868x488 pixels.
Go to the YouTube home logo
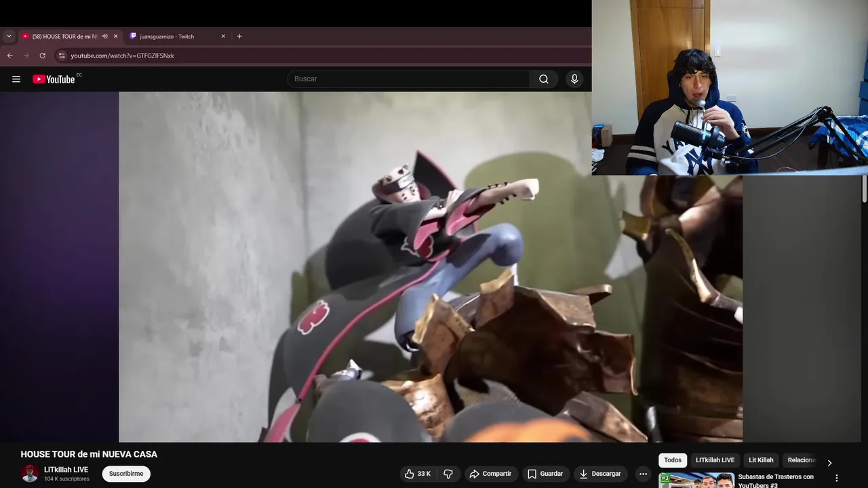point(54,79)
